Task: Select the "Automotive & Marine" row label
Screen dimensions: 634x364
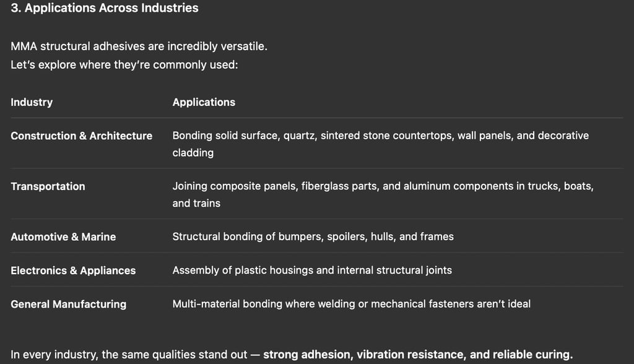Action: 63,236
